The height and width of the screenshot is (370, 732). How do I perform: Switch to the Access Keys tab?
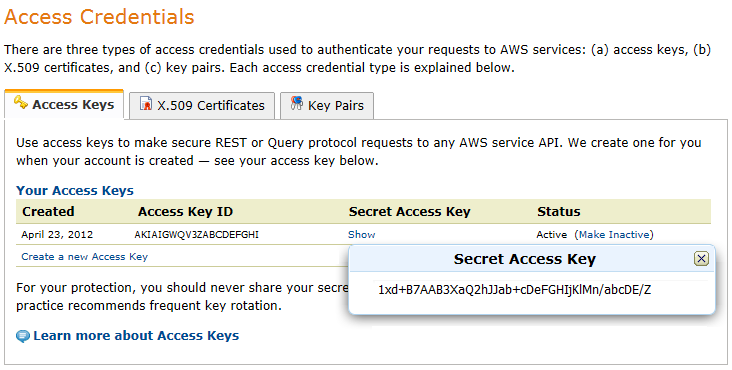[64, 105]
